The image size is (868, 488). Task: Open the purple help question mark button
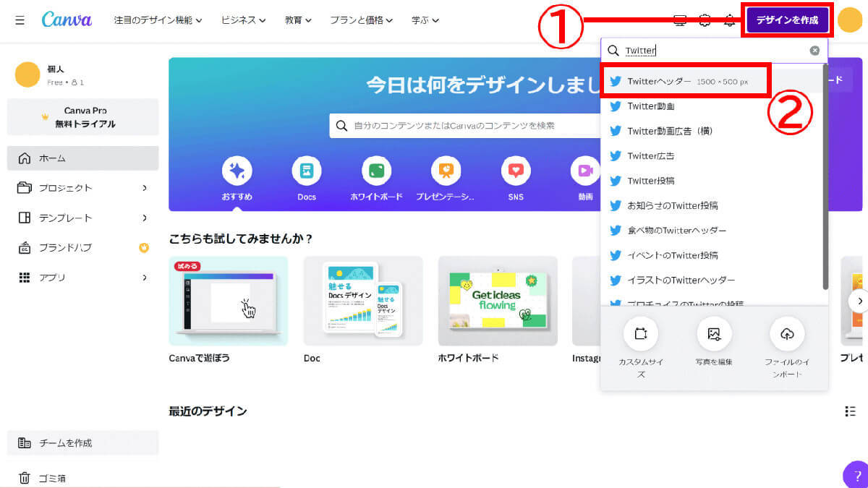(857, 475)
